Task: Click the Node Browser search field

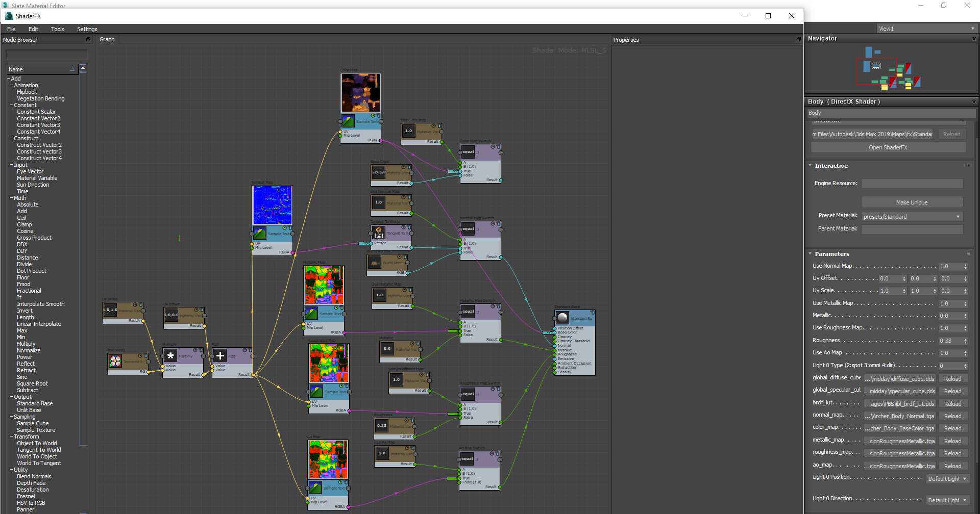Action: click(x=46, y=55)
